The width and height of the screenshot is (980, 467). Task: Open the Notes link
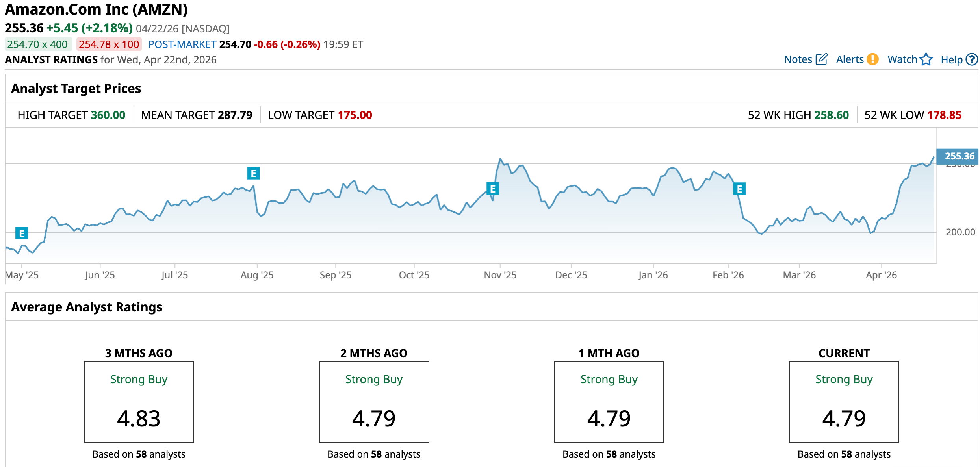798,59
